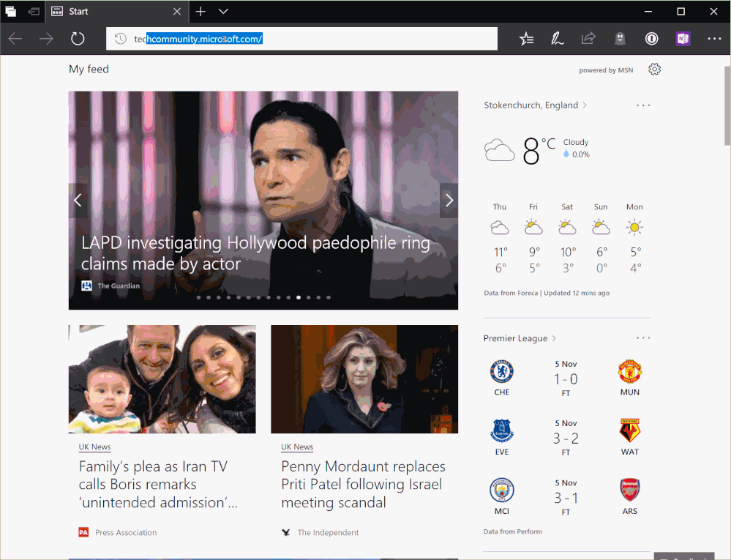Select Saturday forecast

(x=567, y=238)
